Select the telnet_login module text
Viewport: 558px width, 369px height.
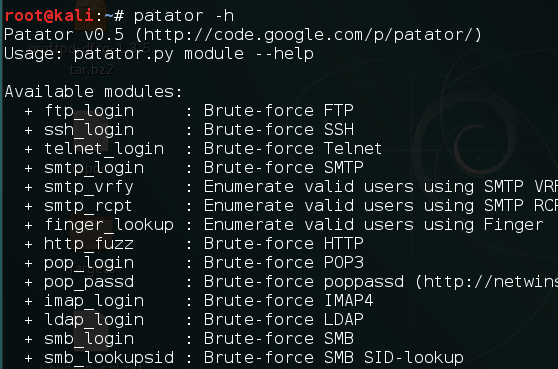(104, 149)
